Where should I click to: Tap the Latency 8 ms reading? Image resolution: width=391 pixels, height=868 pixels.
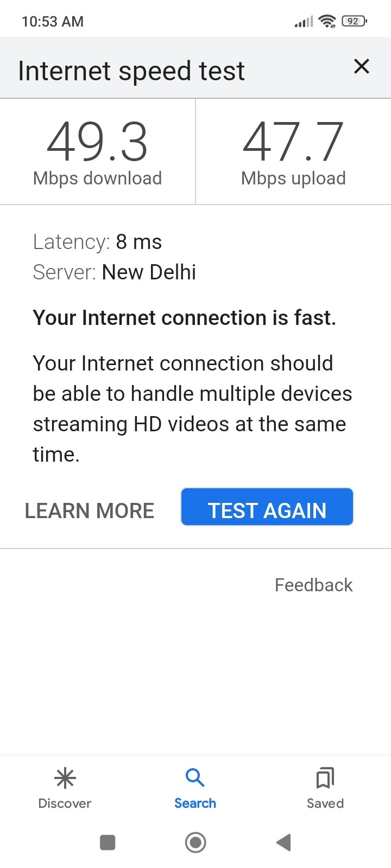click(97, 242)
